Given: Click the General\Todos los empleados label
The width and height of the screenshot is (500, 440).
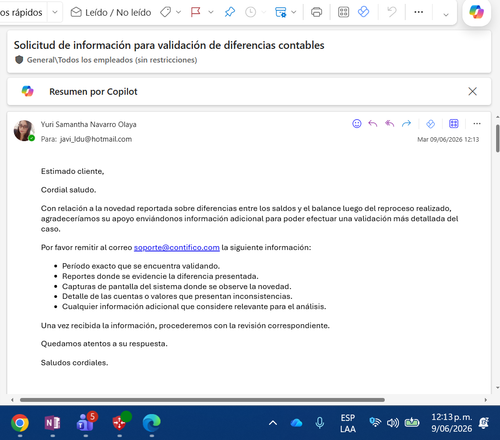Looking at the screenshot, I should [x=112, y=60].
